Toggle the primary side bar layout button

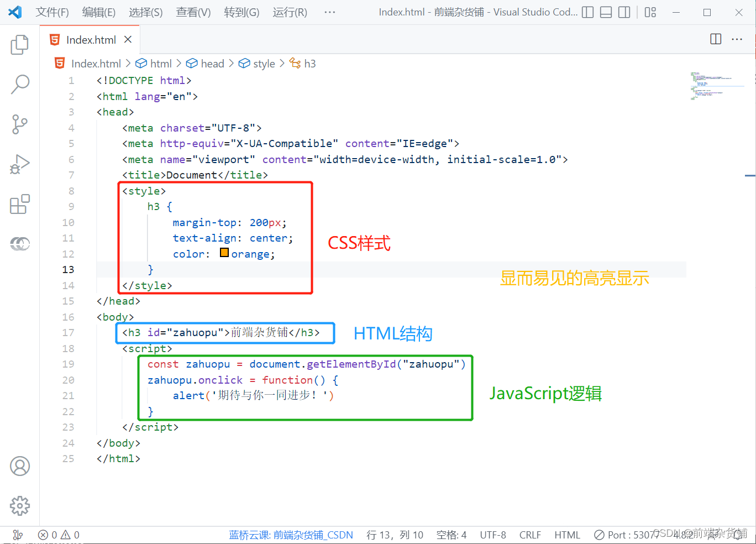coord(588,12)
